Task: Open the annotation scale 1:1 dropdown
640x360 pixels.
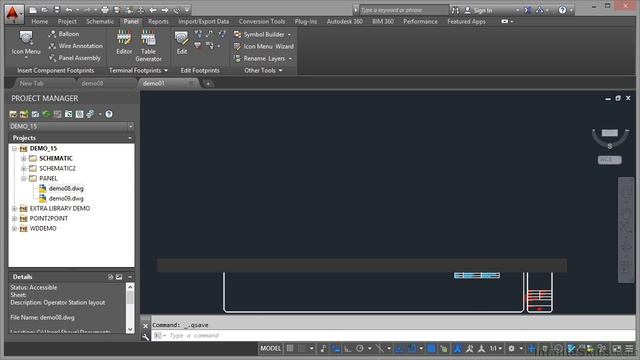Action: tap(496, 348)
